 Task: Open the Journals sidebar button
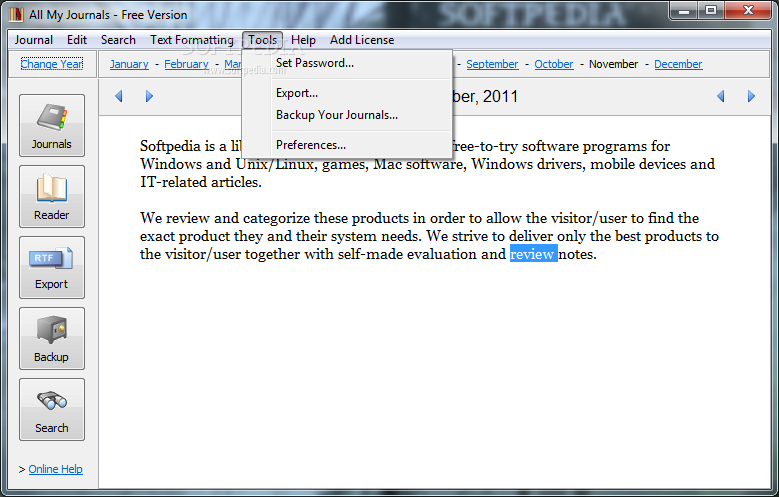(52, 125)
